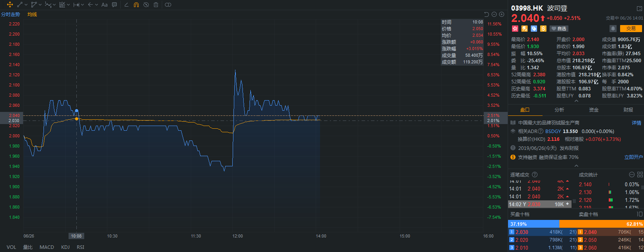The height and width of the screenshot is (252, 644).
Task: Select the range bracket marker tool
Action: tap(76, 5)
